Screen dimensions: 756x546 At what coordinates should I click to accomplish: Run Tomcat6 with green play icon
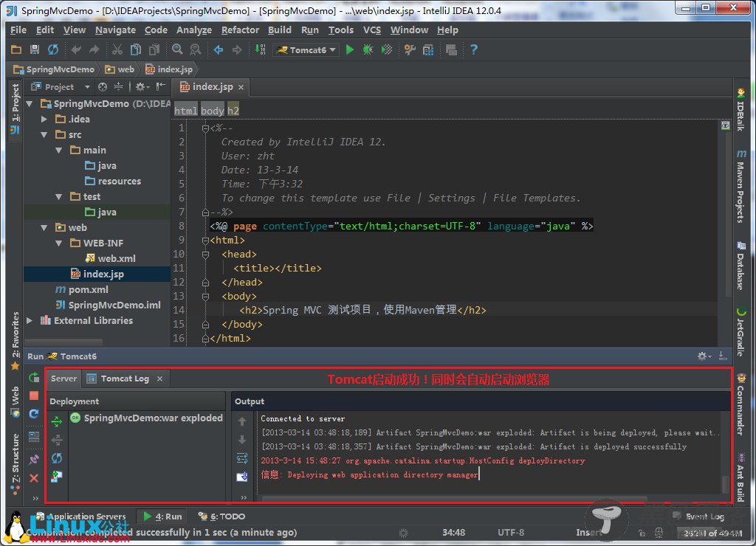click(350, 49)
